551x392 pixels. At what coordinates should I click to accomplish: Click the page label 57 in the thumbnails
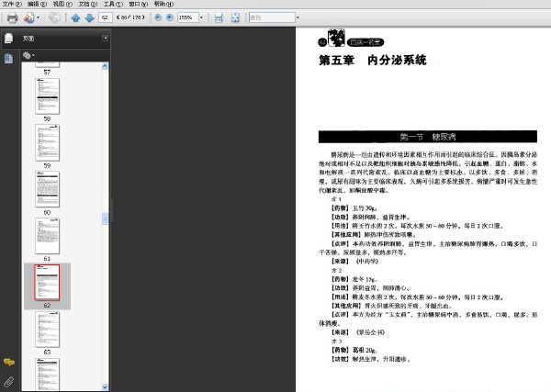point(47,72)
